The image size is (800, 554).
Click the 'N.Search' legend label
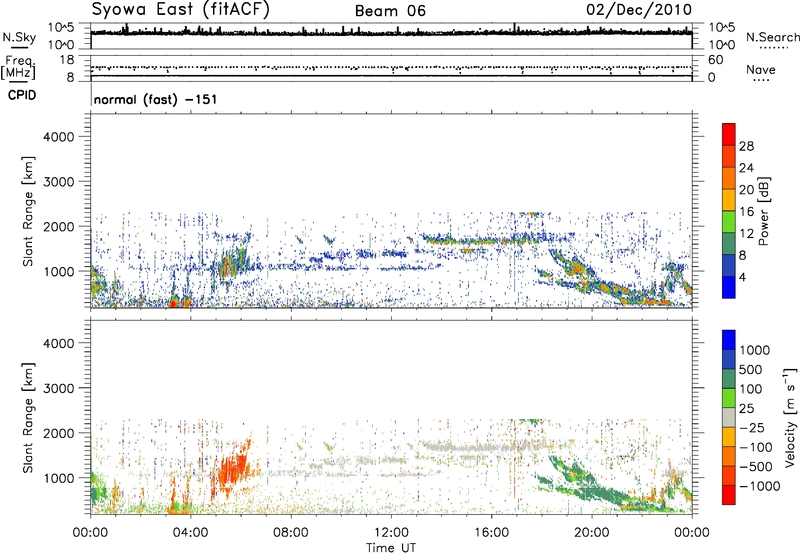coord(772,37)
